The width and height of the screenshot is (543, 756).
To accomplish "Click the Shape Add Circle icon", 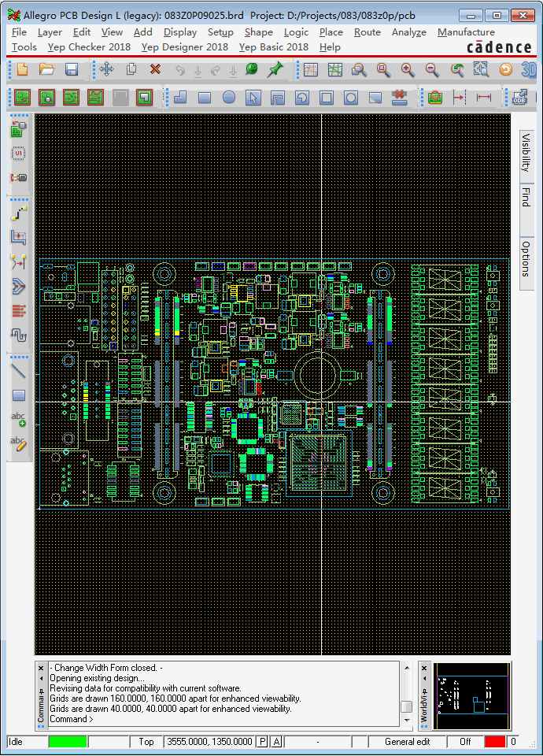I will click(x=229, y=98).
